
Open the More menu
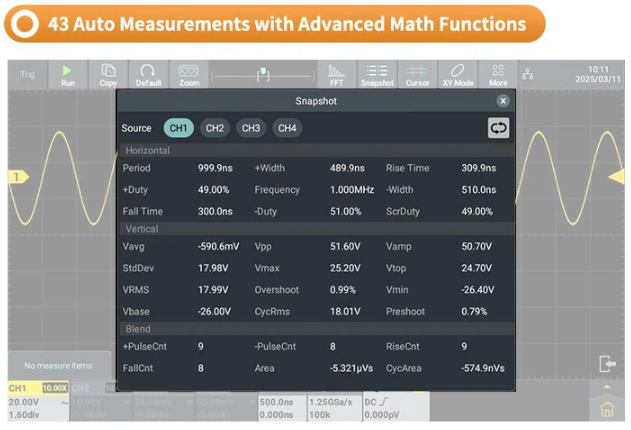click(x=498, y=75)
